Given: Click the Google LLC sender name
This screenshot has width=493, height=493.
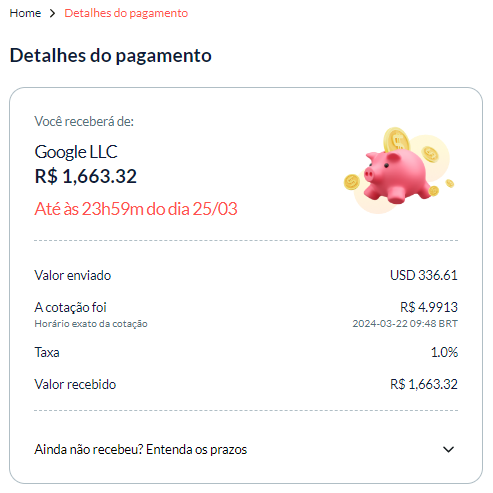Looking at the screenshot, I should 76,152.
